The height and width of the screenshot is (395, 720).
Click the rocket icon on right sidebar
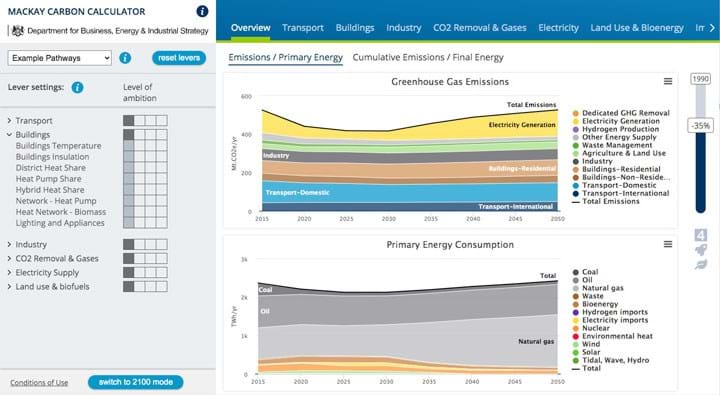701,250
